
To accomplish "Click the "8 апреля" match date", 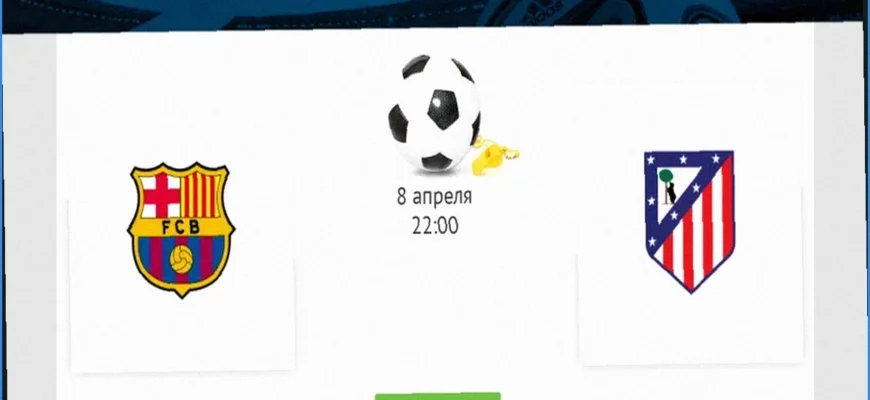I will pos(434,196).
